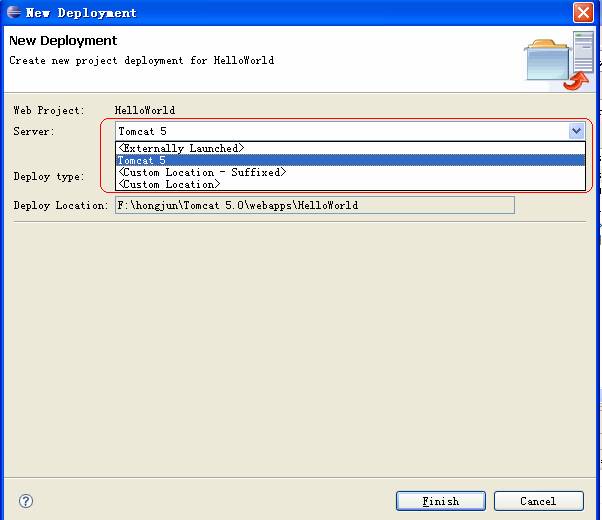The width and height of the screenshot is (602, 520).
Task: Click the 'Deploy Location:' label
Action: (61, 205)
